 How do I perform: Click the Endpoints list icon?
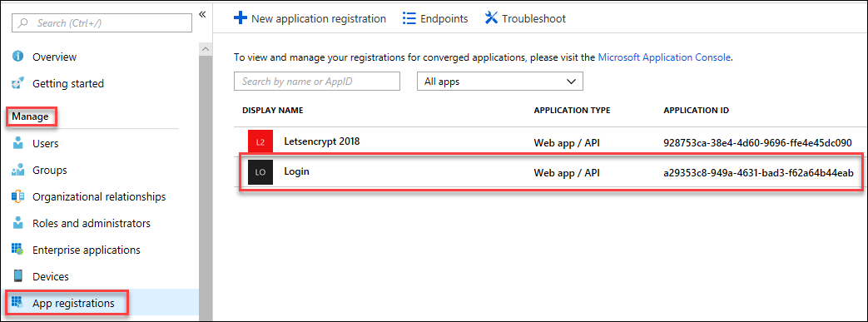click(x=409, y=18)
